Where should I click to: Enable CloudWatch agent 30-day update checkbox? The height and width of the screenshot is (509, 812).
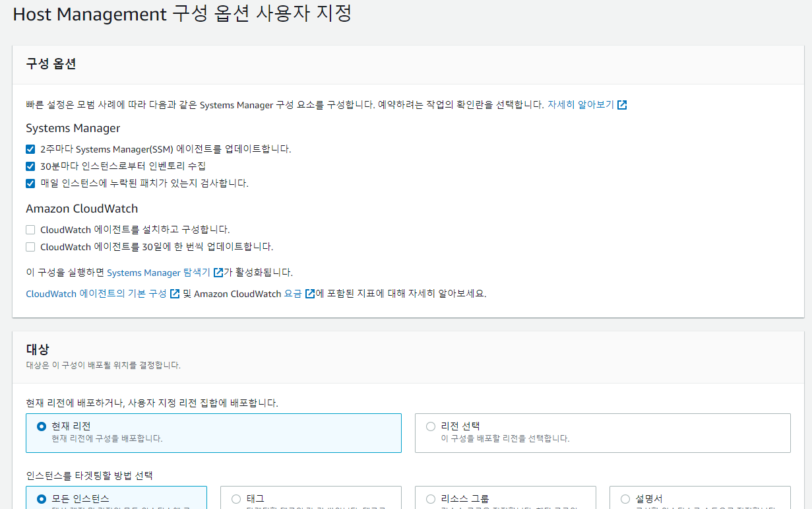(x=30, y=247)
